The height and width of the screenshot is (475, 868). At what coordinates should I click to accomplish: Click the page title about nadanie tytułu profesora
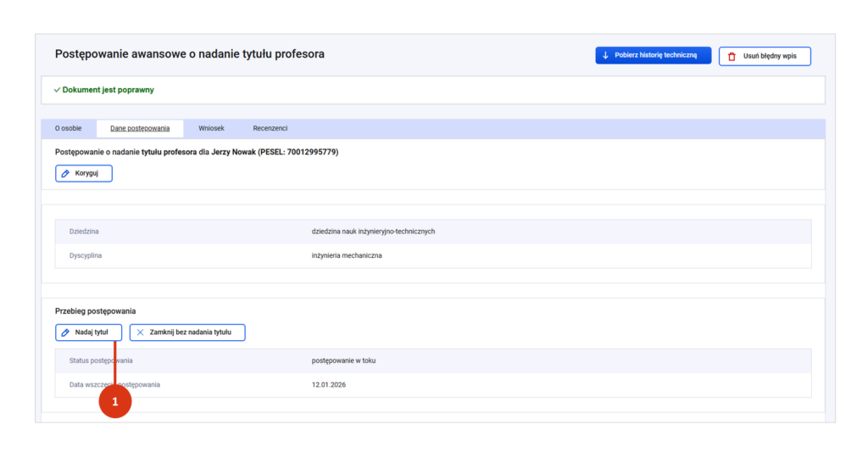click(x=189, y=54)
